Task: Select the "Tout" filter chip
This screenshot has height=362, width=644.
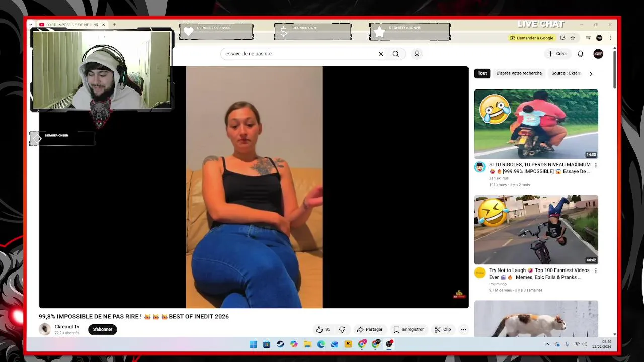Action: 482,73
